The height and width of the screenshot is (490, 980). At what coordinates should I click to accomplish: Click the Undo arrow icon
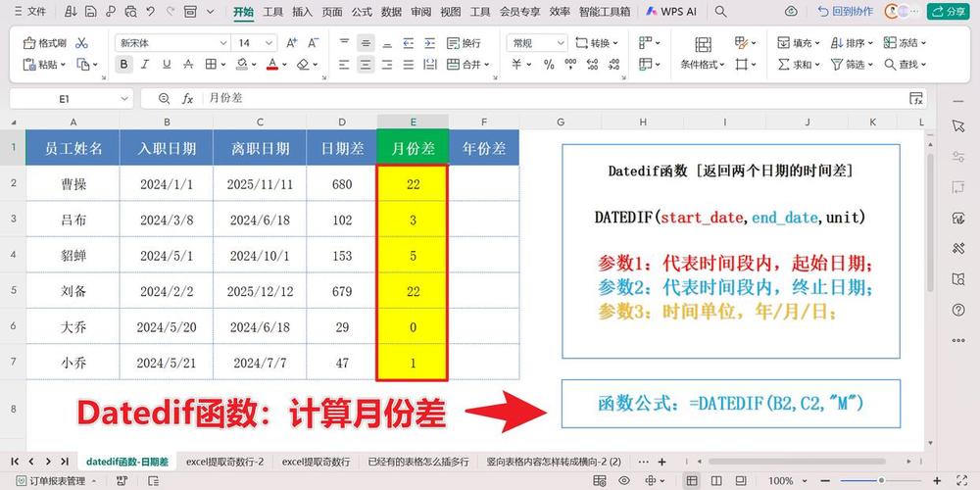150,11
